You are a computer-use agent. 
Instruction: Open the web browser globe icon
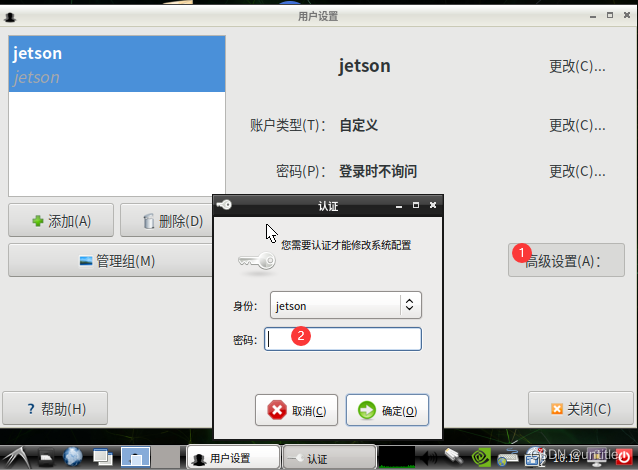click(72, 457)
